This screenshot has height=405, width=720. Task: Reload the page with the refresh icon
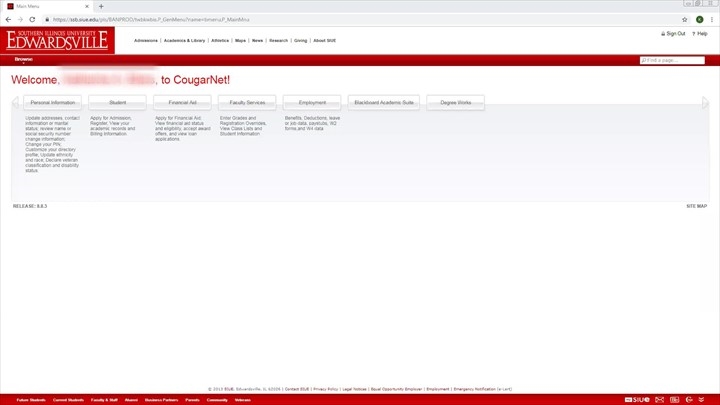pos(33,19)
